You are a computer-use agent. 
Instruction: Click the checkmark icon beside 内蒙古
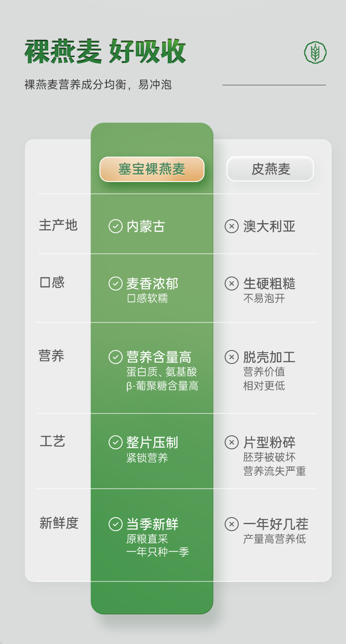(x=115, y=226)
